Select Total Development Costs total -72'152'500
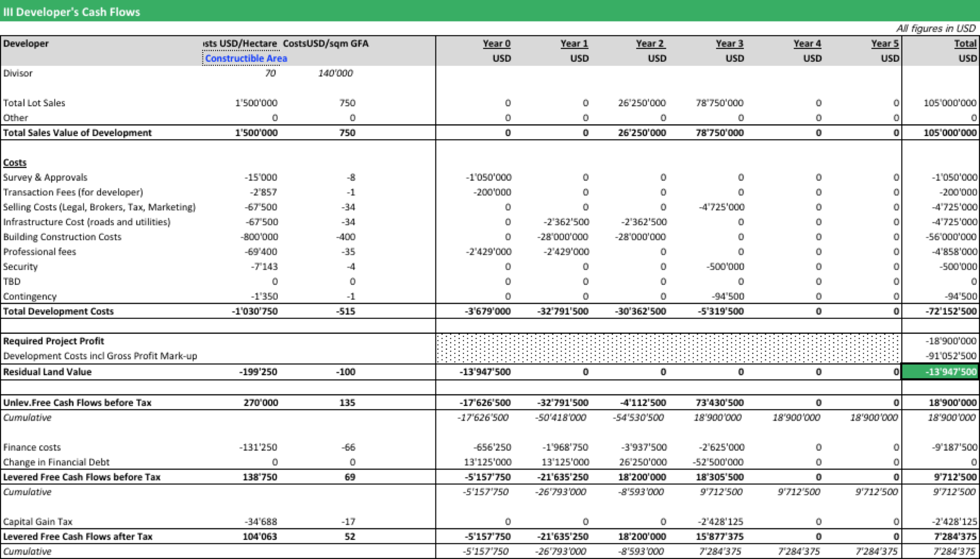Screen dimensions: 980x559 [x=951, y=311]
